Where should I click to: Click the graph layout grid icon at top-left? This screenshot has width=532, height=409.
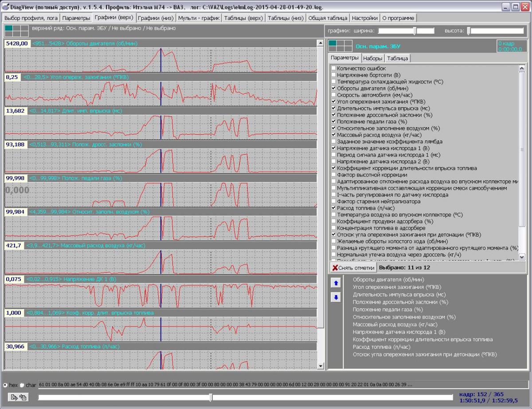[x=16, y=31]
